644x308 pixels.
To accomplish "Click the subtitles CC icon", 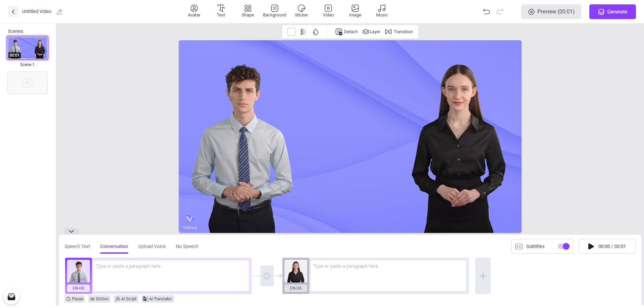I will (x=519, y=246).
